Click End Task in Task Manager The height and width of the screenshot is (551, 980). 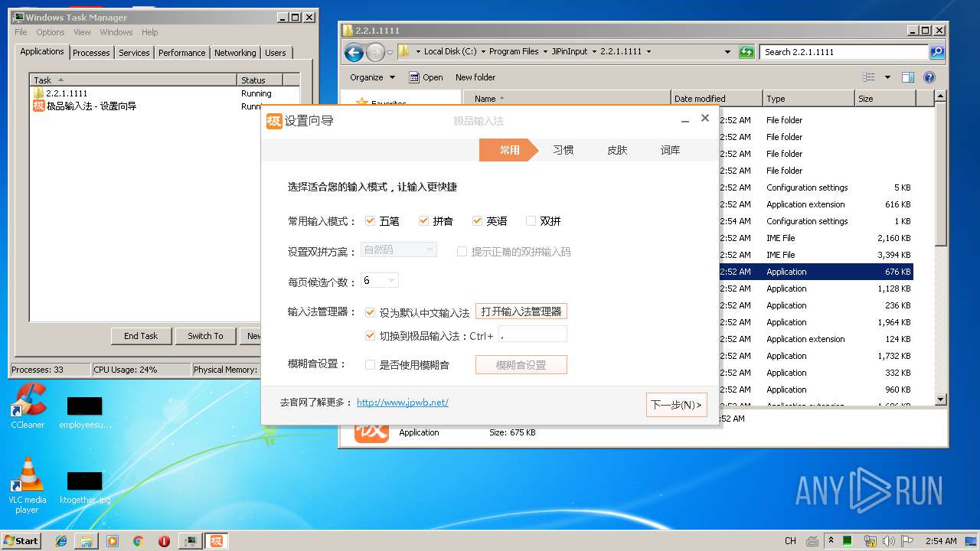[141, 336]
